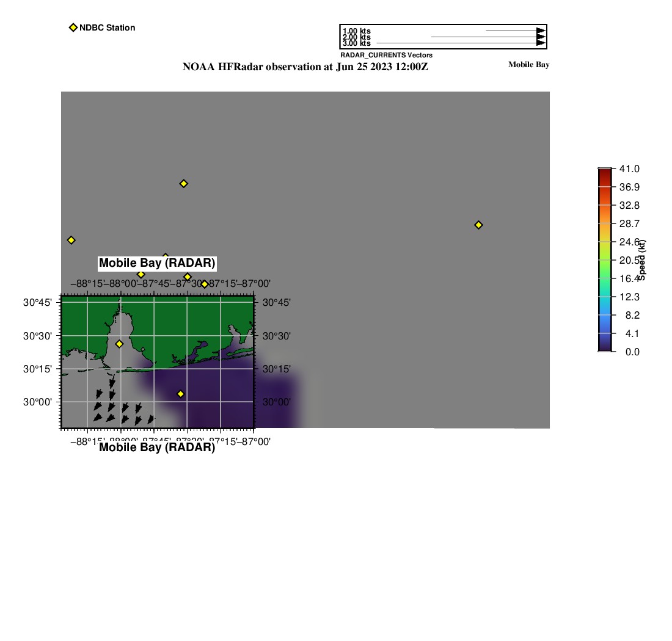
Task: Select the offshore NDBC station marker in purple area
Action: (x=181, y=394)
